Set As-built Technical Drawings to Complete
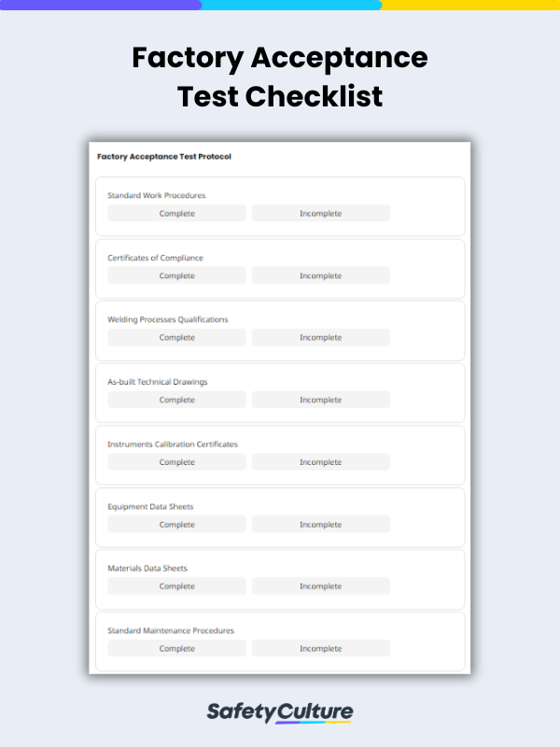560x747 pixels. 175,400
